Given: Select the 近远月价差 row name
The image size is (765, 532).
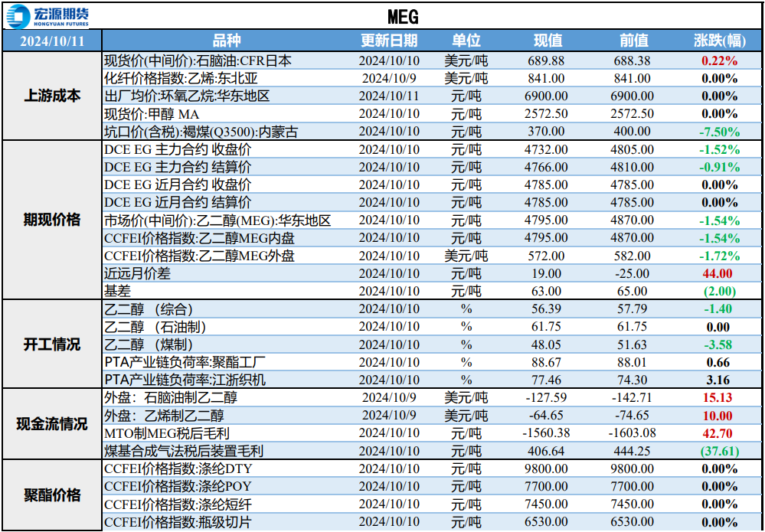Looking at the screenshot, I should tap(138, 273).
